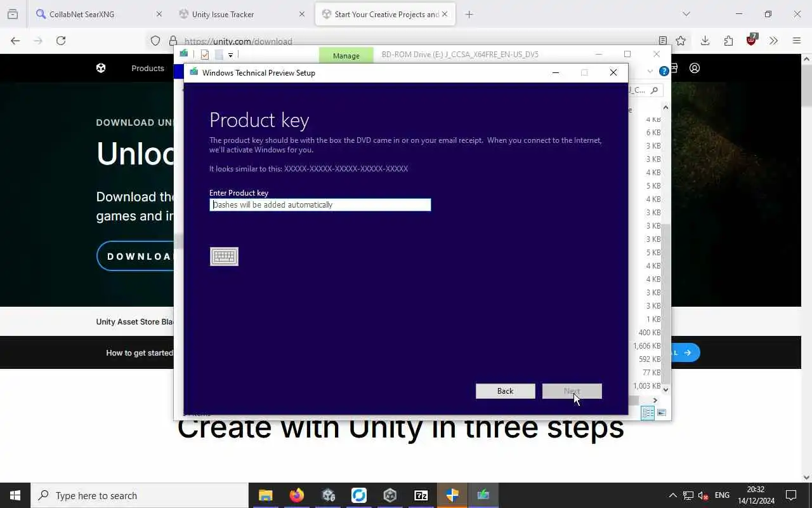812x508 pixels.
Task: Show hidden system tray icons
Action: click(x=672, y=495)
